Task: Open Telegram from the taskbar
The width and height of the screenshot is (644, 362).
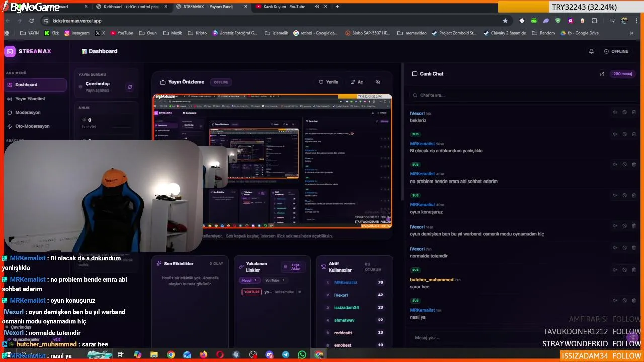Action: click(286, 355)
